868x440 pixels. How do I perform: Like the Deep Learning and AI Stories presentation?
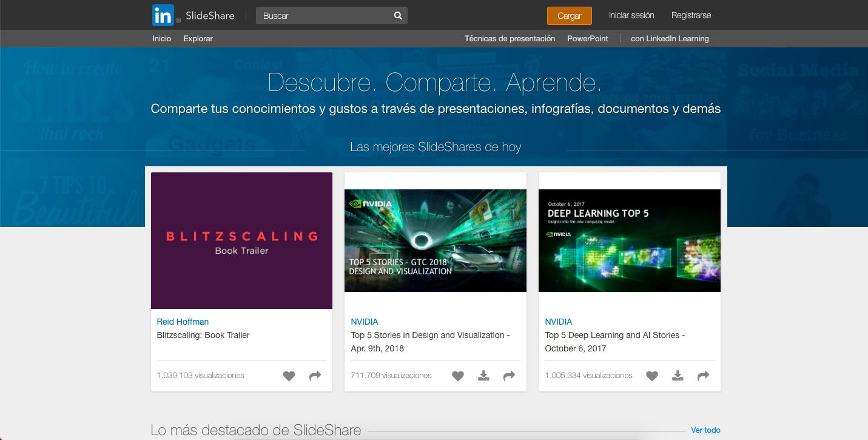[x=652, y=376]
